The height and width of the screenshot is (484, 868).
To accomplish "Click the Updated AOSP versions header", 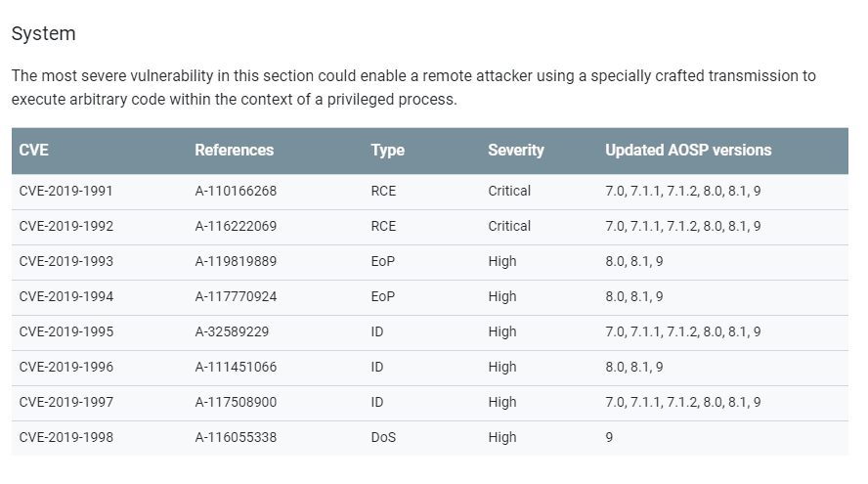I will [x=688, y=150].
